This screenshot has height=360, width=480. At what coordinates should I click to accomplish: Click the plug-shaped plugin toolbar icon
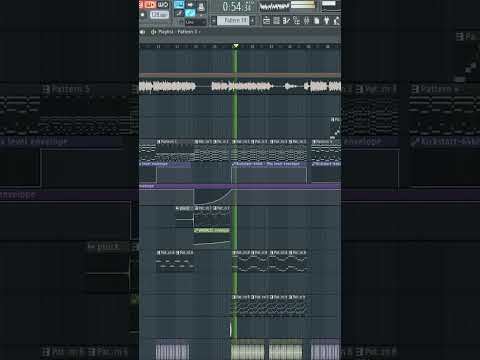[327, 21]
